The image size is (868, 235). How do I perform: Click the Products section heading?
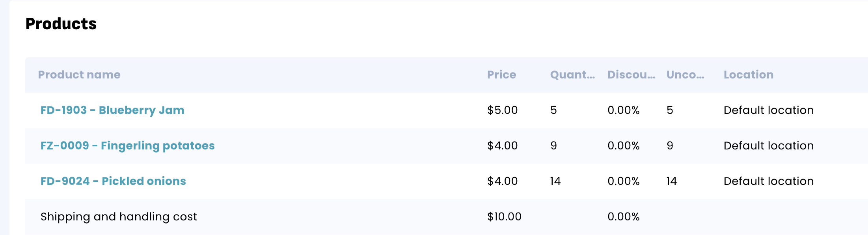tap(61, 24)
